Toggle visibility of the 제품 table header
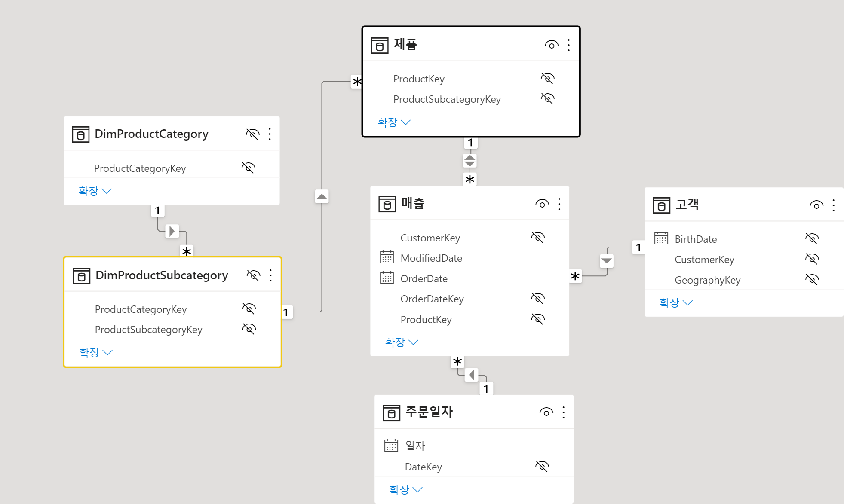 (551, 45)
